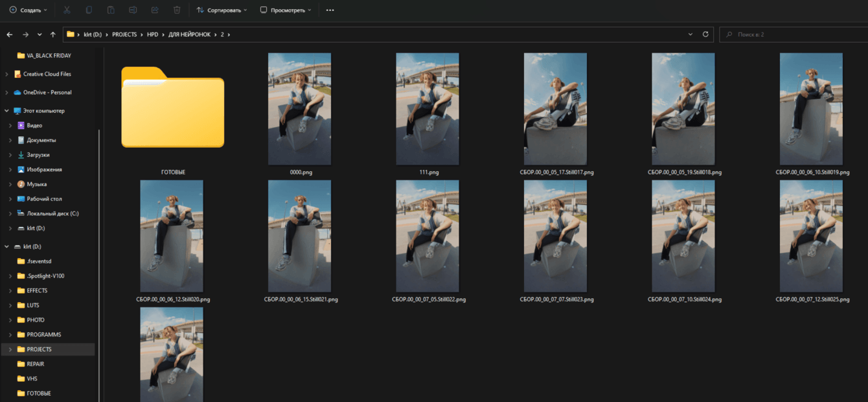Click the Copy icon in toolbar
This screenshot has width=868, height=402.
(89, 10)
